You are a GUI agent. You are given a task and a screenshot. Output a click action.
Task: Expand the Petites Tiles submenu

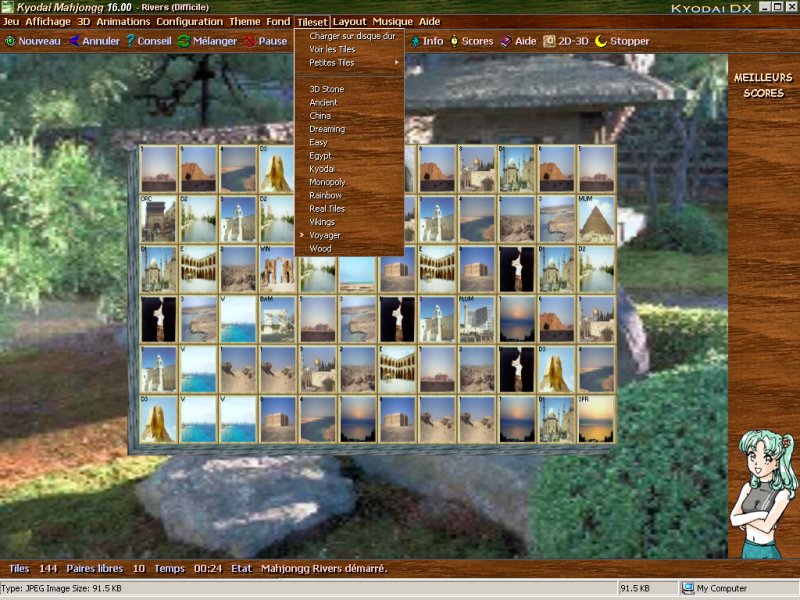(x=349, y=62)
